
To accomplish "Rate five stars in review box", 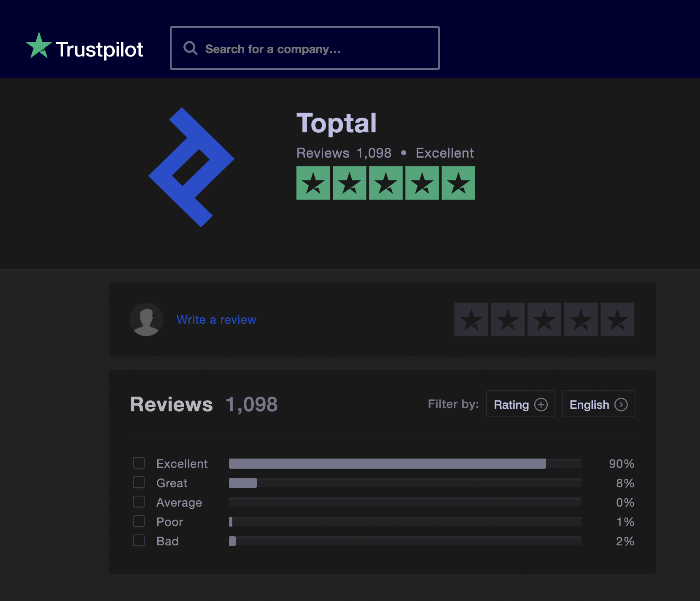I will coord(617,319).
